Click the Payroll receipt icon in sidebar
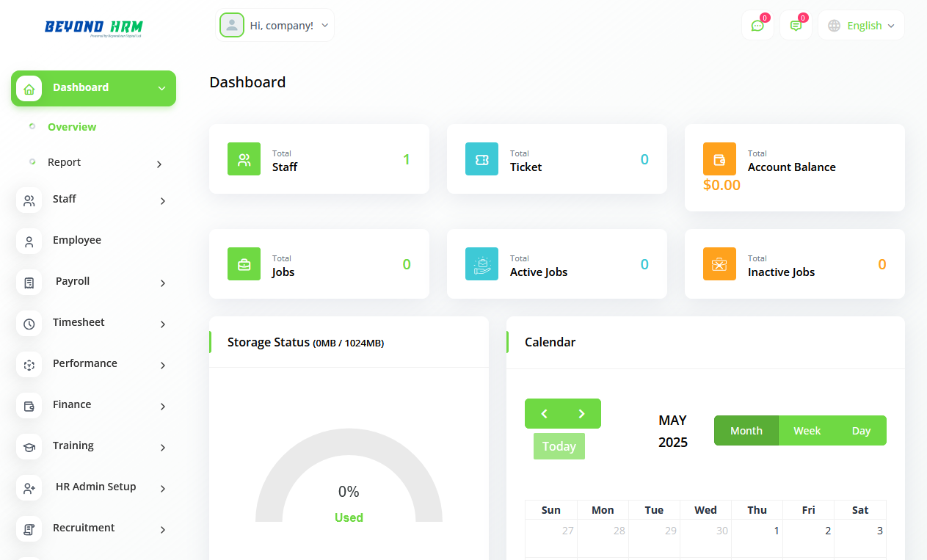Image resolution: width=927 pixels, height=560 pixels. pyautogui.click(x=29, y=283)
